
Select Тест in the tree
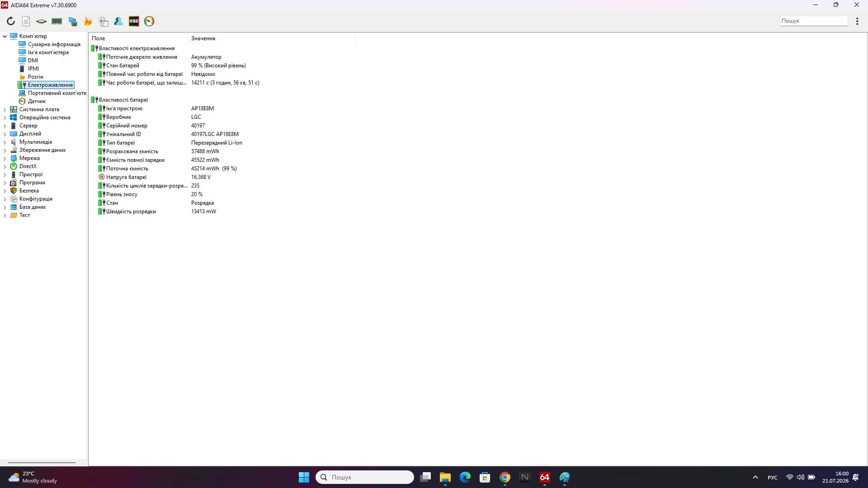point(24,215)
